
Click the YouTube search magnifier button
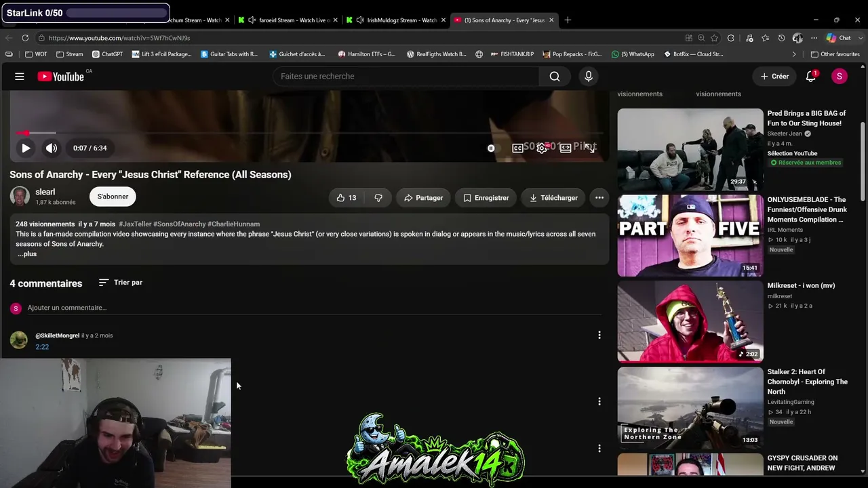[x=555, y=77]
